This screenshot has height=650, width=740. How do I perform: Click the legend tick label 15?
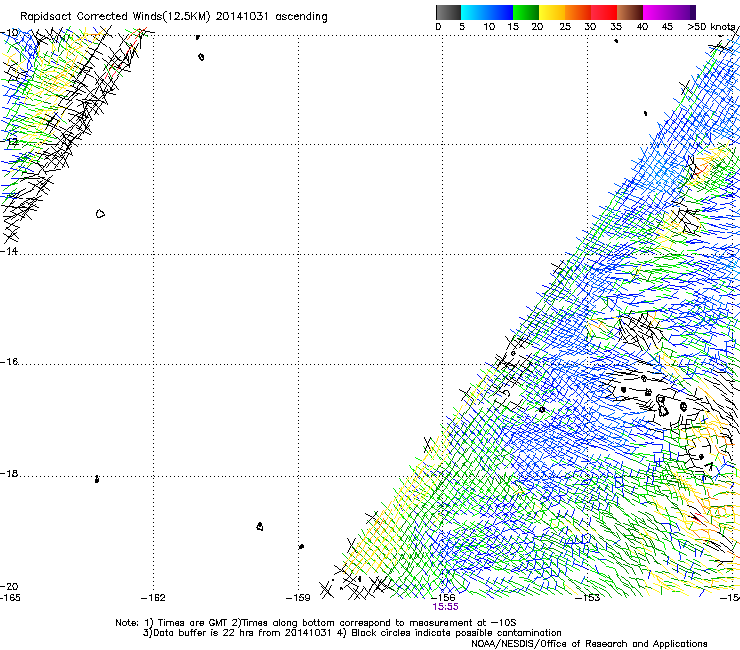(x=513, y=27)
